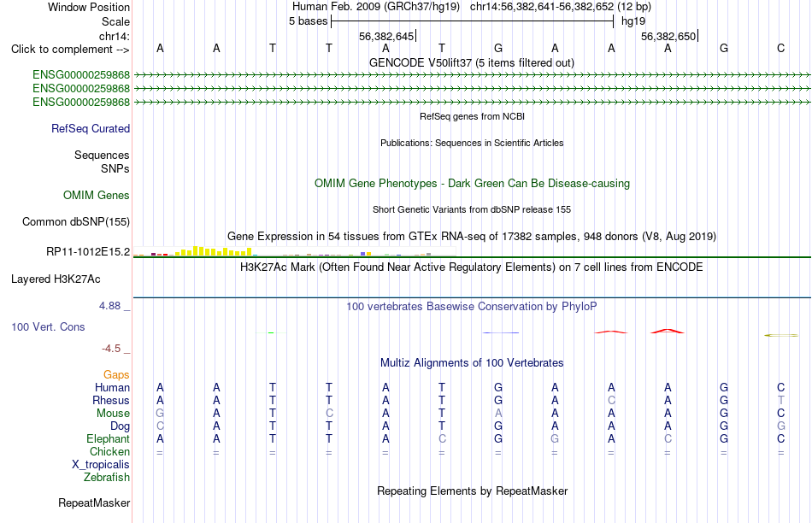Open GTEx Gene Expression track title
812x523 pixels.
tap(471, 237)
